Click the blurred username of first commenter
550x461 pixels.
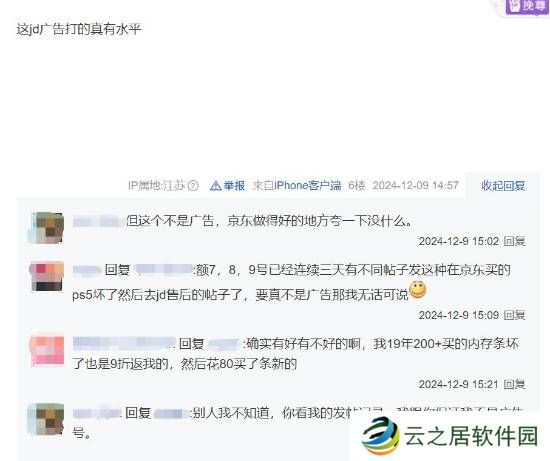99,222
